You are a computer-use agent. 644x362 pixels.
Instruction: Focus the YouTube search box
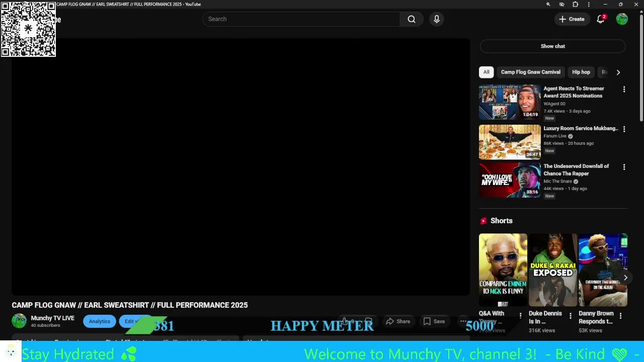[302, 19]
